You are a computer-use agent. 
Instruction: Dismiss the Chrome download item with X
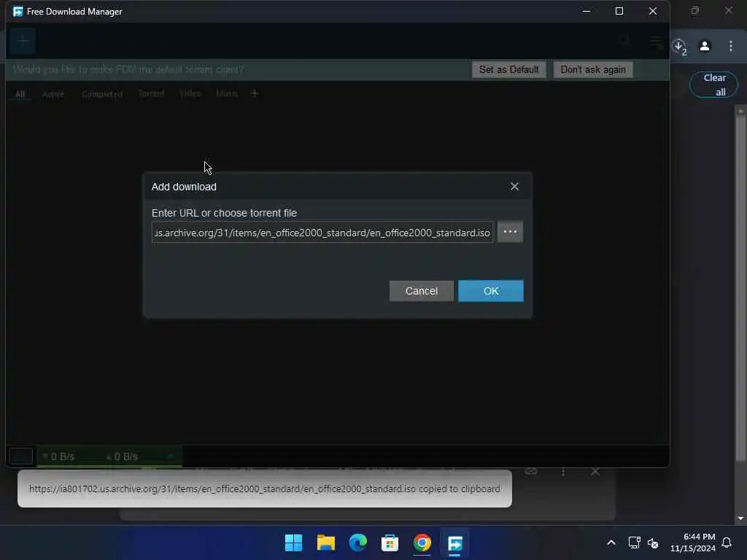[x=595, y=472]
